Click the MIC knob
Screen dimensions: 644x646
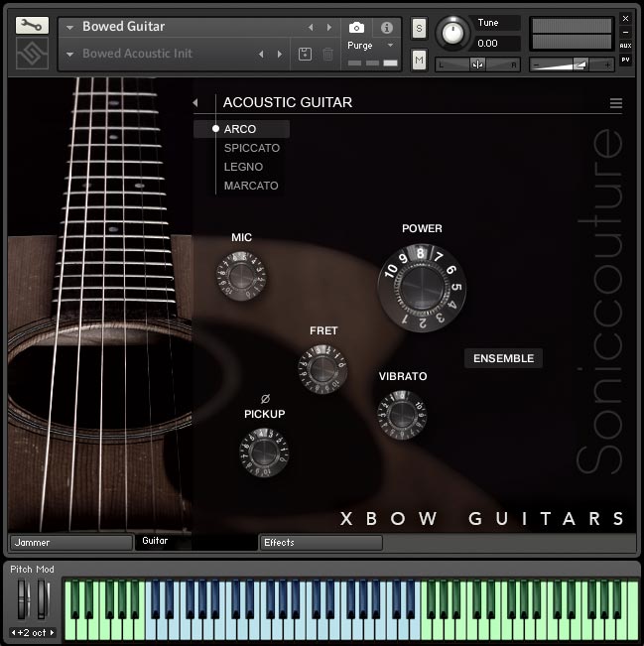[241, 277]
